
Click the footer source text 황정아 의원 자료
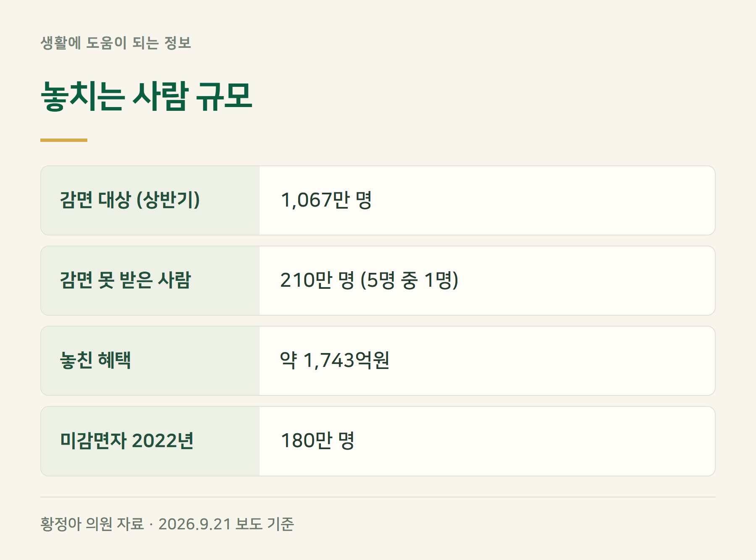click(92, 524)
